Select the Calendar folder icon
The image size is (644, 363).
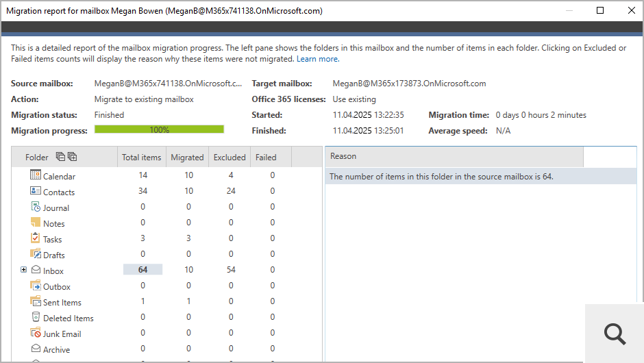[x=36, y=175]
